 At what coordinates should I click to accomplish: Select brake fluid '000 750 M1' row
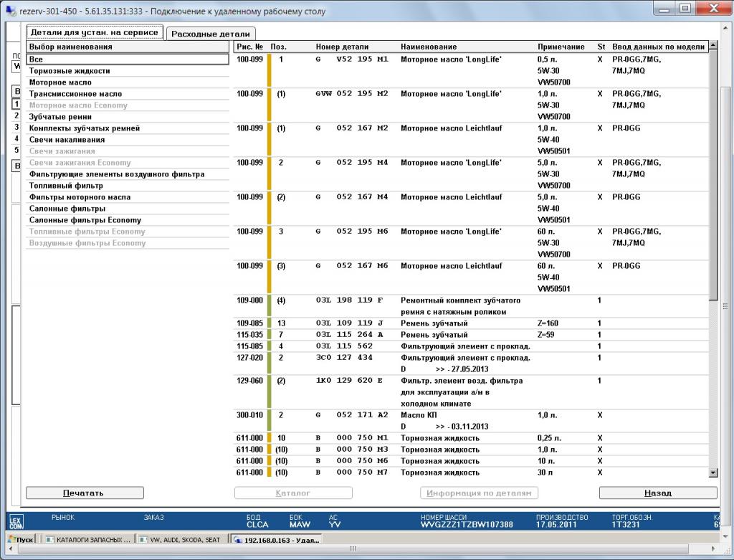tap(471, 438)
